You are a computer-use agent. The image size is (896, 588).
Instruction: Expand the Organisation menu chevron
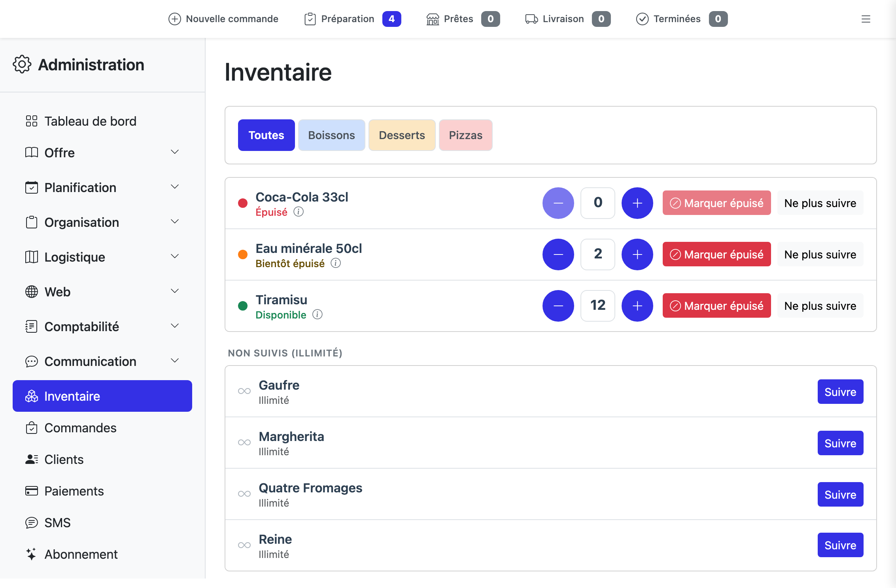click(x=175, y=222)
